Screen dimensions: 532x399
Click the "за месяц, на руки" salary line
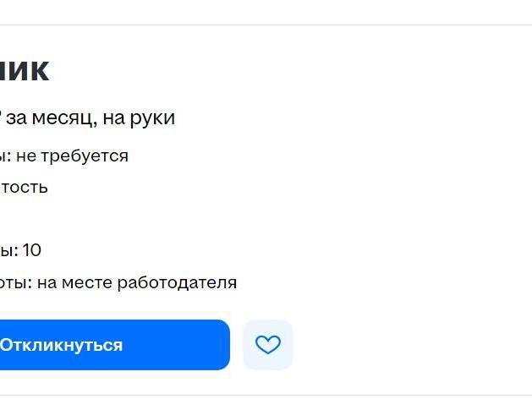(93, 118)
